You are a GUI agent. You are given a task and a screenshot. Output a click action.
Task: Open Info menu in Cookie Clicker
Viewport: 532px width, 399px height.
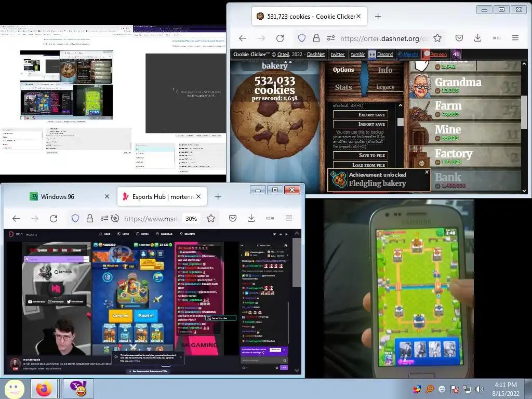[385, 70]
